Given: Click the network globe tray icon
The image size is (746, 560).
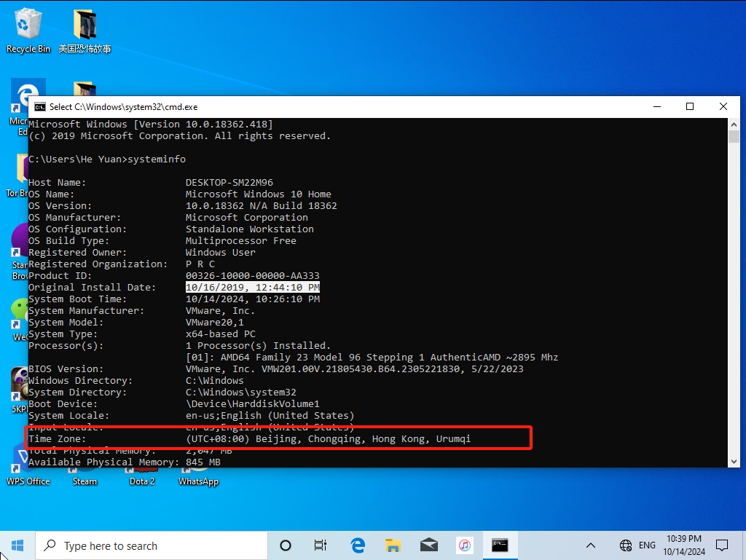Looking at the screenshot, I should pos(626,545).
